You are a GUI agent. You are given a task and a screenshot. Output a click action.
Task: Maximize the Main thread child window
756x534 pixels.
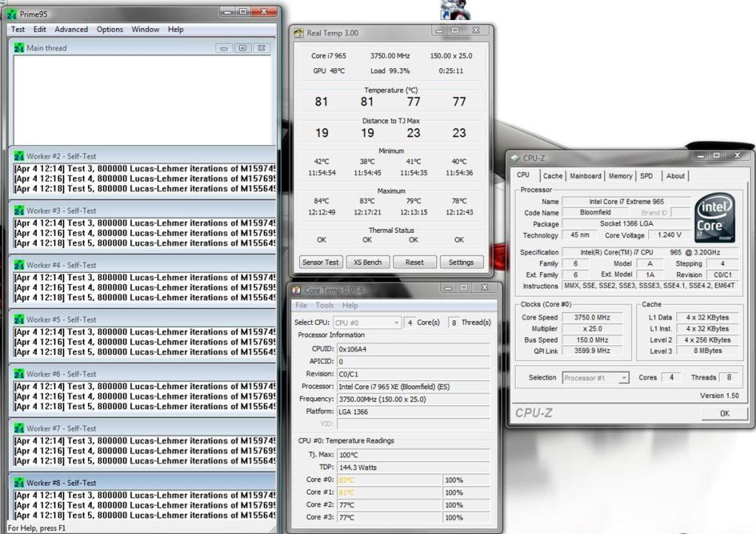coord(242,48)
